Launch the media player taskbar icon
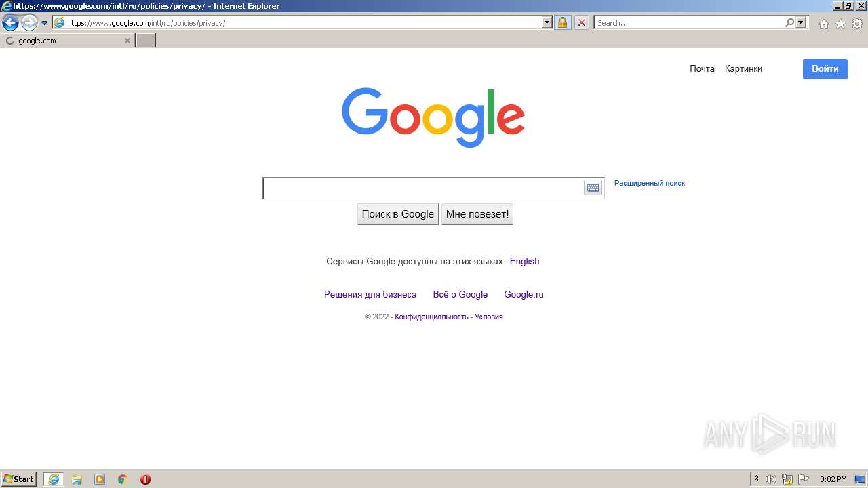This screenshot has width=868, height=488. click(x=100, y=479)
